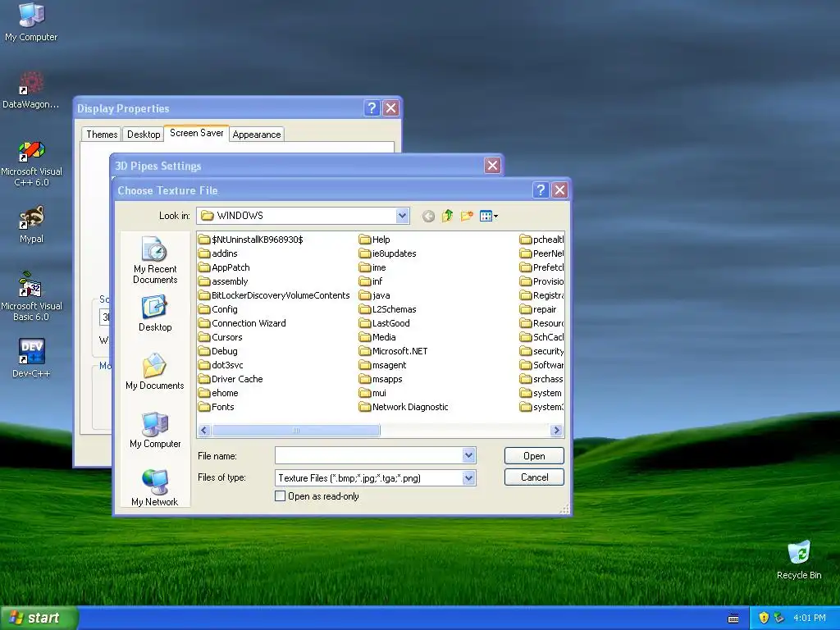The image size is (840, 630).
Task: Open My Documents in places bar
Action: (x=155, y=372)
